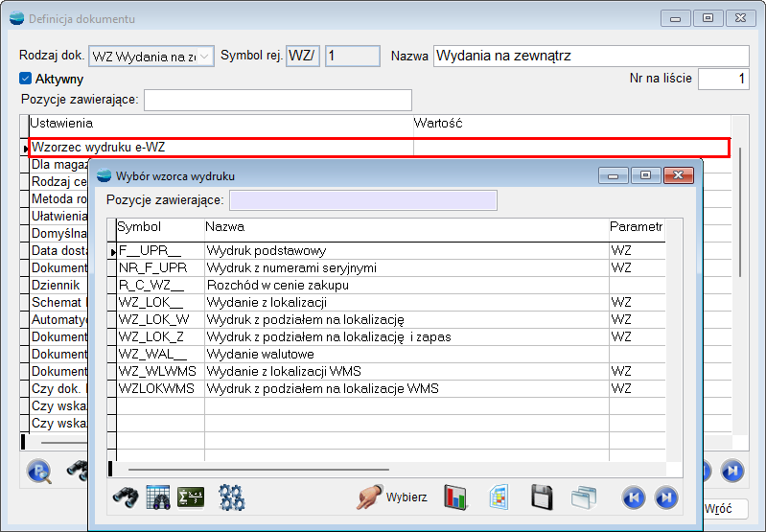Click the sum calculation icon
Image resolution: width=766 pixels, height=532 pixels.
pos(192,497)
